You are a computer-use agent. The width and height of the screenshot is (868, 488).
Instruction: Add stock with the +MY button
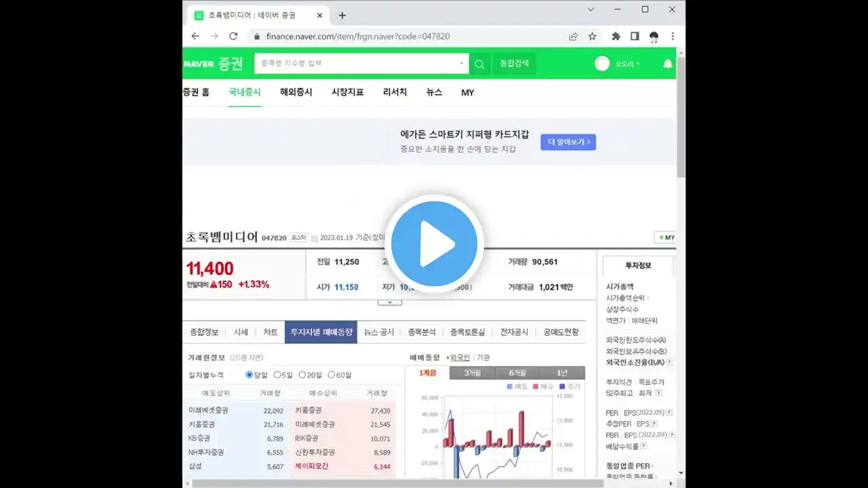(x=665, y=238)
